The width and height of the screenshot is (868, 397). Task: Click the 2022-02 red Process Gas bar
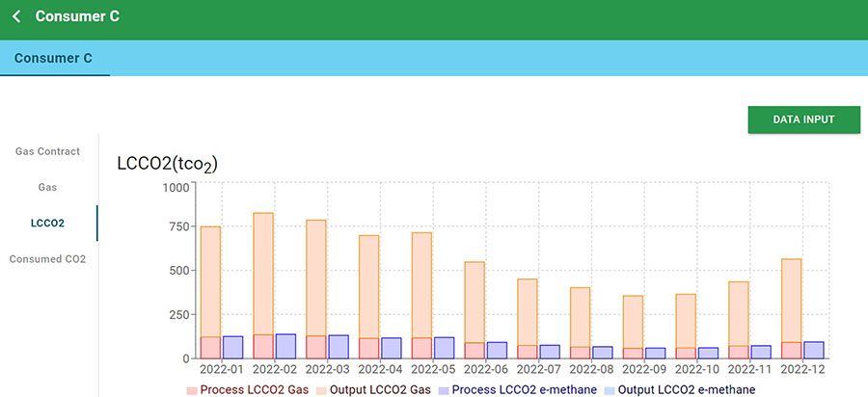tap(263, 347)
